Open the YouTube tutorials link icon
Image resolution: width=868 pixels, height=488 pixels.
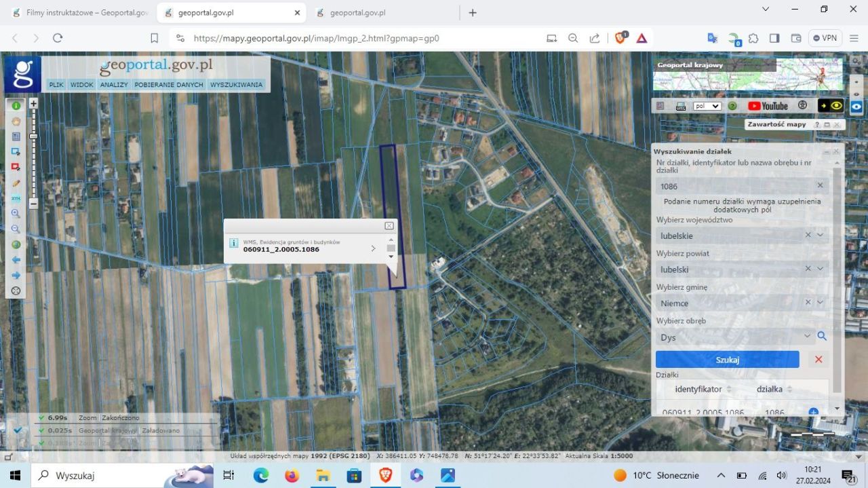tap(768, 106)
